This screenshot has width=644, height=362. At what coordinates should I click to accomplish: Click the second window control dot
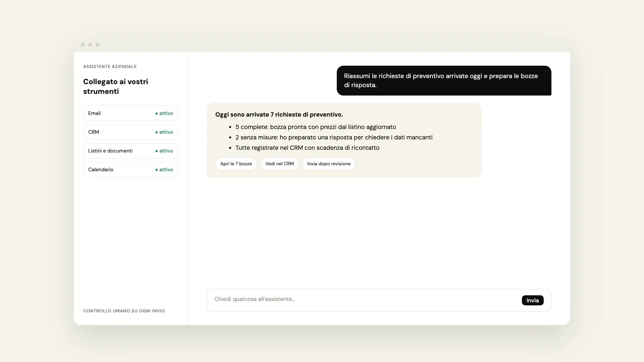coord(90,45)
